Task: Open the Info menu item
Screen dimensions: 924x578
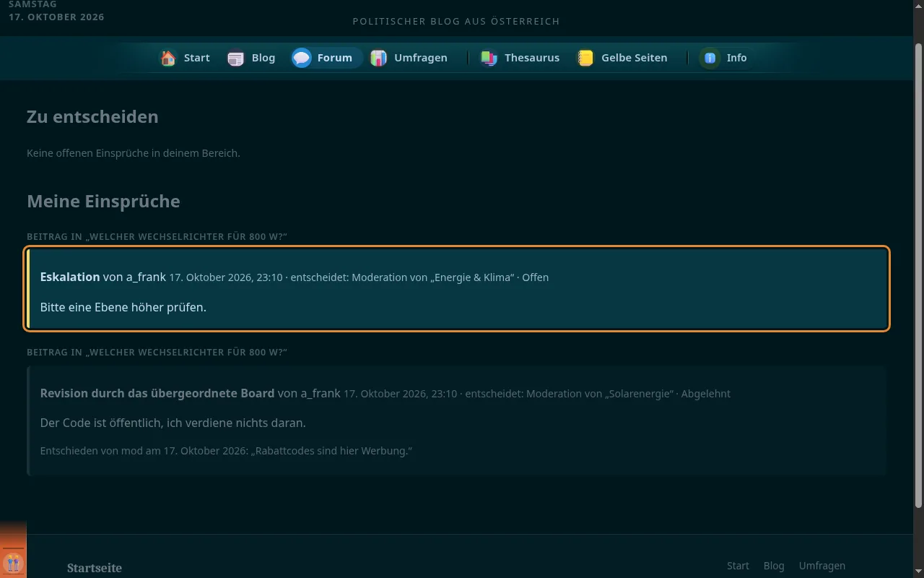Action: point(725,58)
